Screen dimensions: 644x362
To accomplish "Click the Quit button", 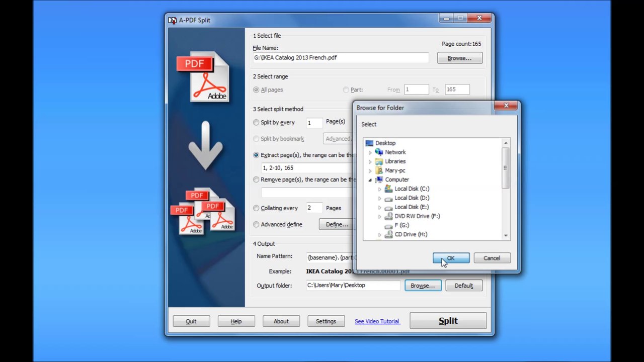I will point(191,321).
